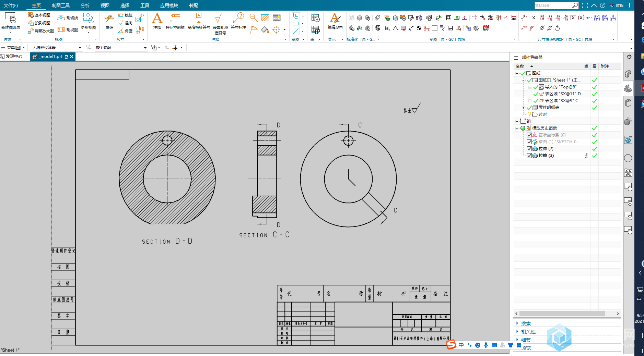This screenshot has height=356, width=644.
Task: Toggle checkbox for 拉伸 (2)
Action: (529, 149)
